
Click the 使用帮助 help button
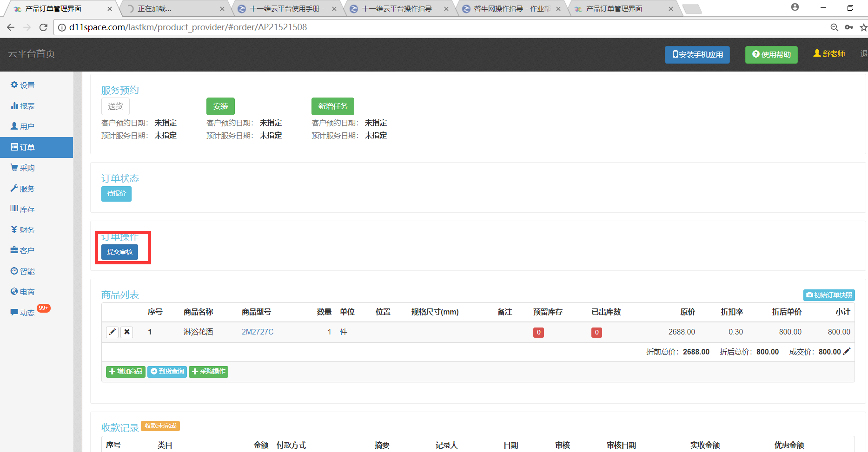pos(771,55)
